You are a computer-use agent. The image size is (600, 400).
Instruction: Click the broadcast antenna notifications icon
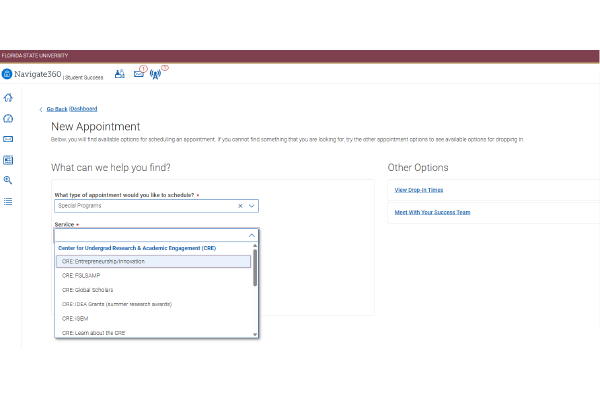pyautogui.click(x=156, y=74)
